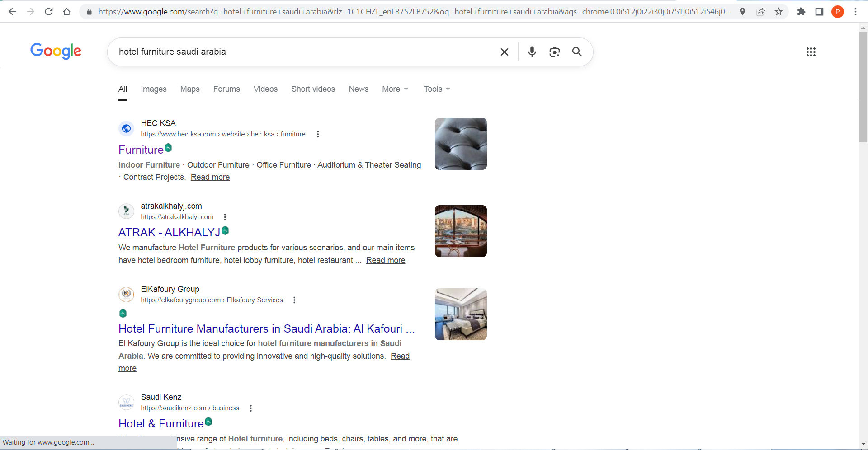The image size is (868, 450).
Task: Toggle the browser side panel icon
Action: (x=819, y=12)
